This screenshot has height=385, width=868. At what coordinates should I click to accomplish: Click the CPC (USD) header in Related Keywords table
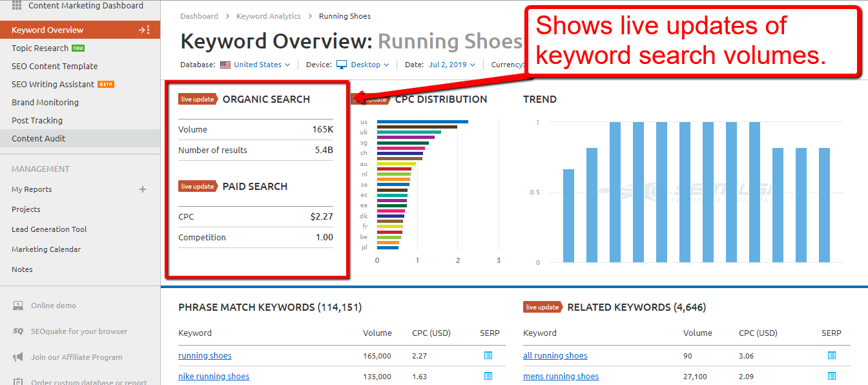[758, 333]
